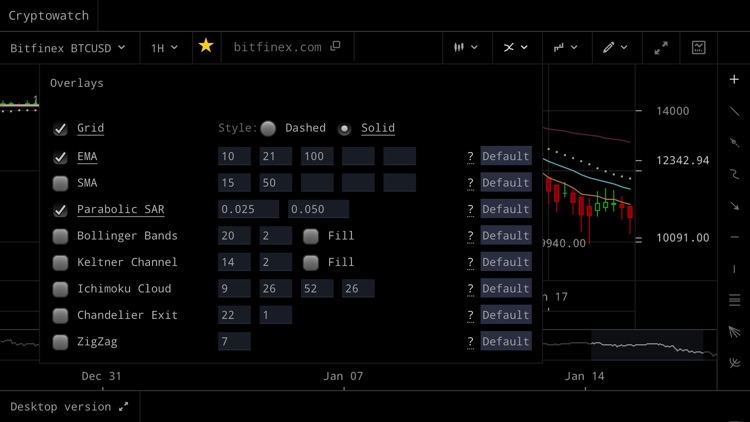Viewport: 750px width, 422px height.
Task: Reset Bollinger Bands with Default button
Action: pyautogui.click(x=506, y=235)
